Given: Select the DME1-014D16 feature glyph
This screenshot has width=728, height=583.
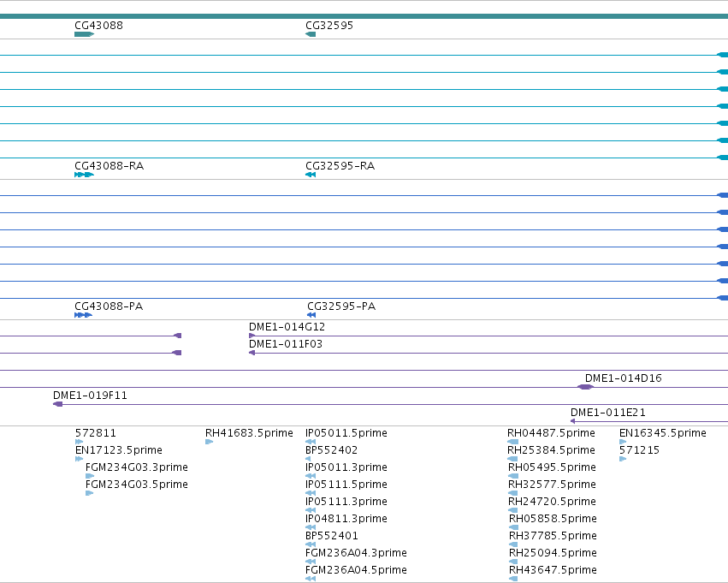Looking at the screenshot, I should [585, 387].
